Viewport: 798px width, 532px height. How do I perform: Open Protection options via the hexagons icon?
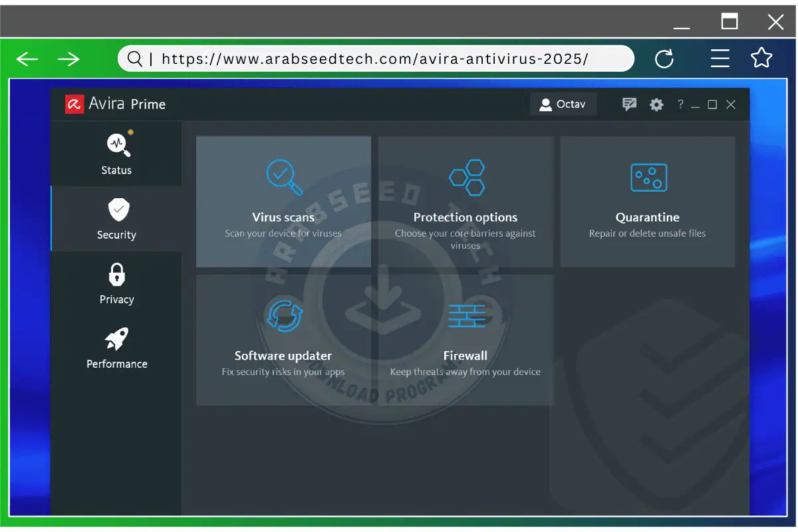[466, 176]
